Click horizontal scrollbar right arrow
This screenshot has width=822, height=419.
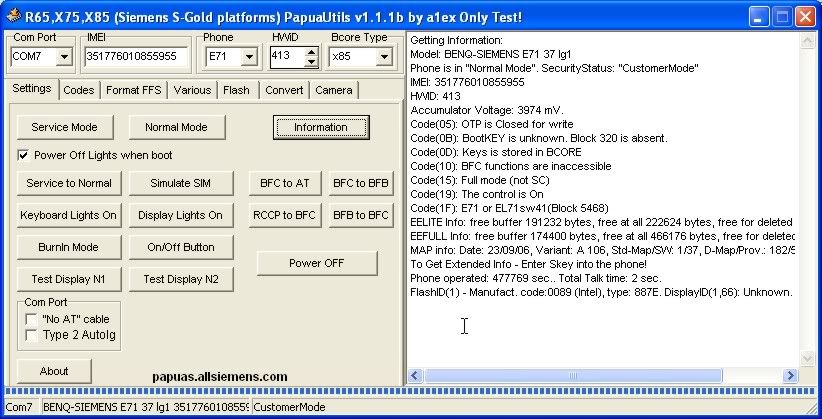point(791,375)
